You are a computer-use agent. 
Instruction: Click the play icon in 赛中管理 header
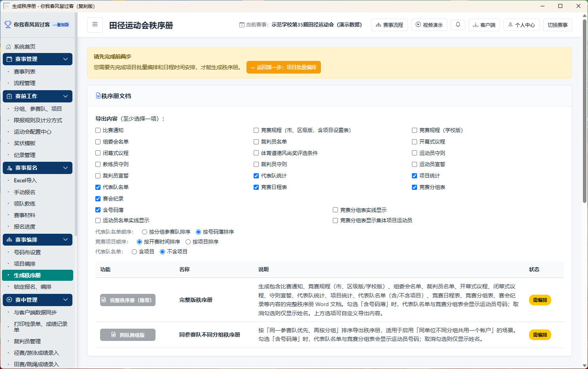click(9, 300)
